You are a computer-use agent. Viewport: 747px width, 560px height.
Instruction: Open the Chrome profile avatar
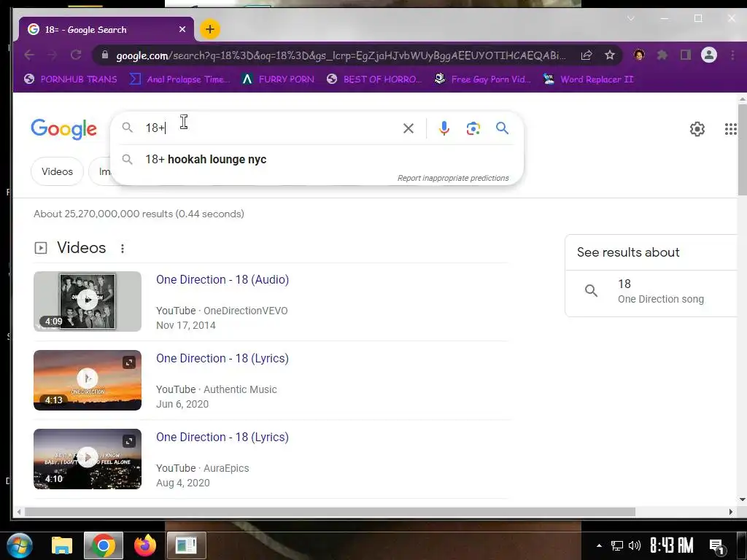[x=709, y=55]
